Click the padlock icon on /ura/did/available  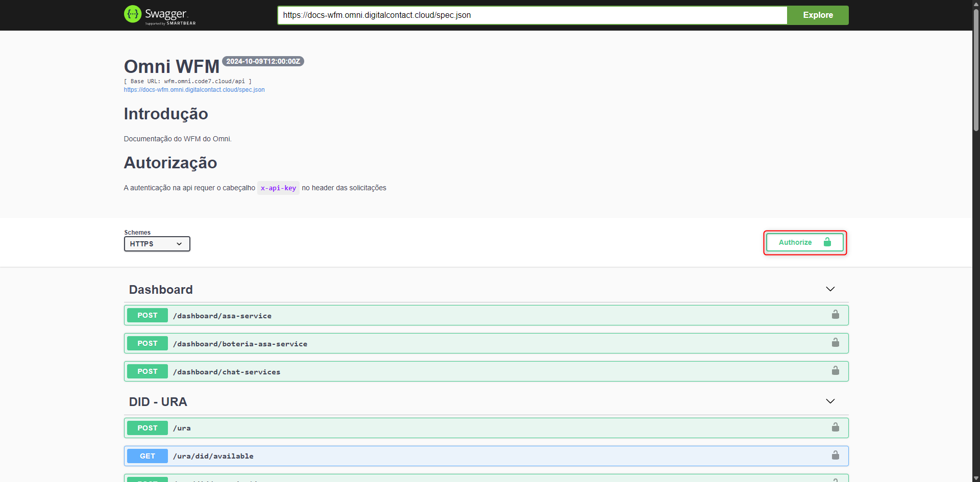835,455
